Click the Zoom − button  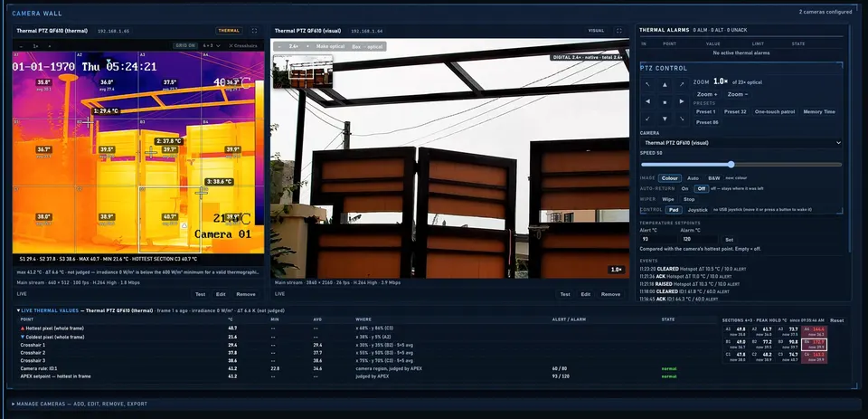(x=738, y=95)
